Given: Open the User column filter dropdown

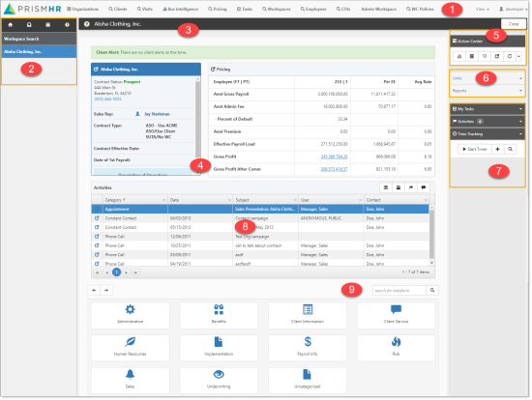Looking at the screenshot, I should coord(361,200).
